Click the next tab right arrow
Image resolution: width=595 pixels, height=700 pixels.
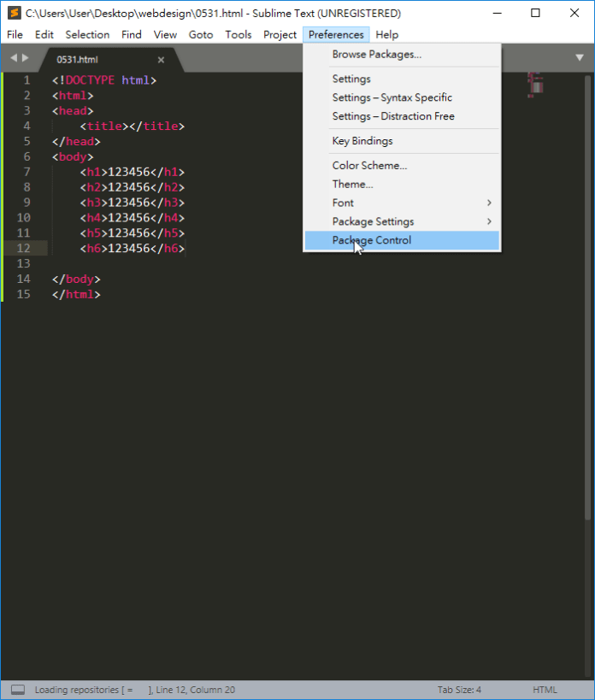pyautogui.click(x=26, y=58)
